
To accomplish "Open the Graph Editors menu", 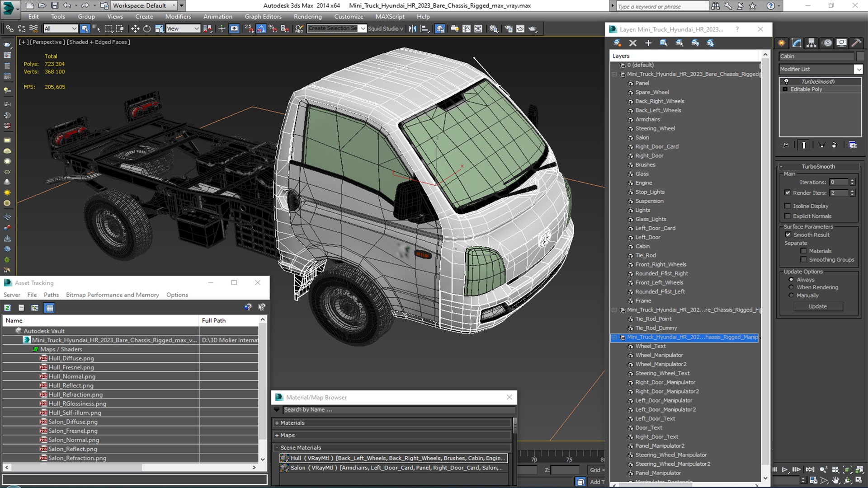I will pos(263,17).
